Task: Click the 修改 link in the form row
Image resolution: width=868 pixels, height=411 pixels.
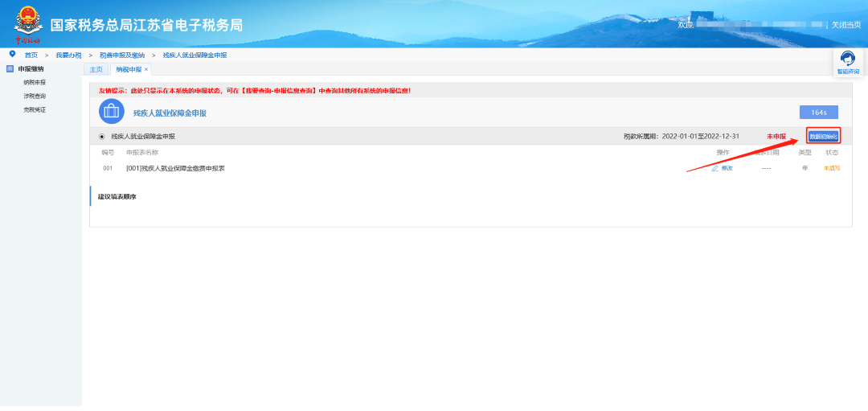Action: click(727, 168)
